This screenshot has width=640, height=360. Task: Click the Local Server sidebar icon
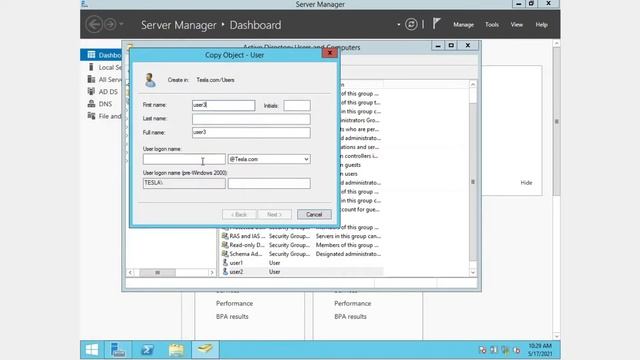pos(91,67)
